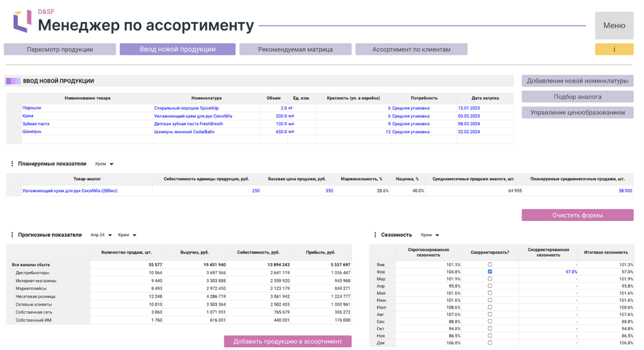The width and height of the screenshot is (644, 350).
Task: Click the yellow info button
Action: tap(614, 49)
